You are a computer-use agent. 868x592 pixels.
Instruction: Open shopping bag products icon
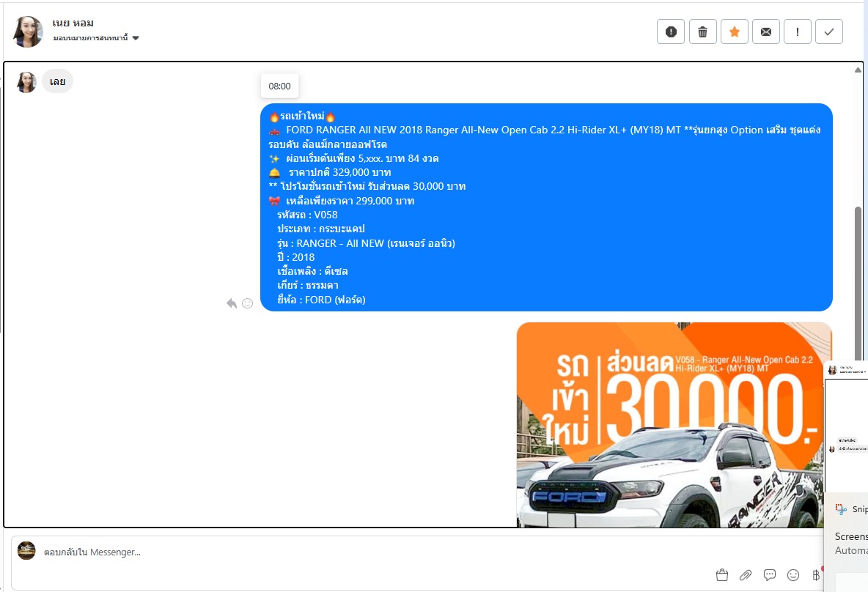click(722, 575)
